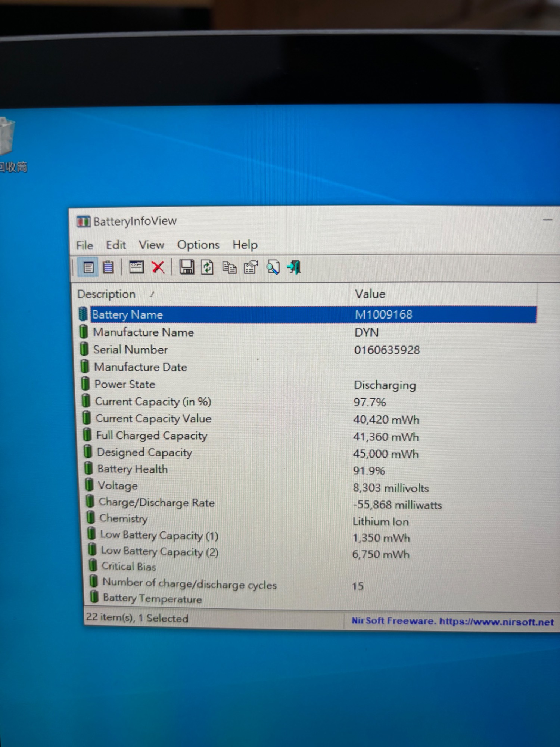Copy selected items via the Copy toolbar icon
This screenshot has width=560, height=747.
[x=229, y=268]
